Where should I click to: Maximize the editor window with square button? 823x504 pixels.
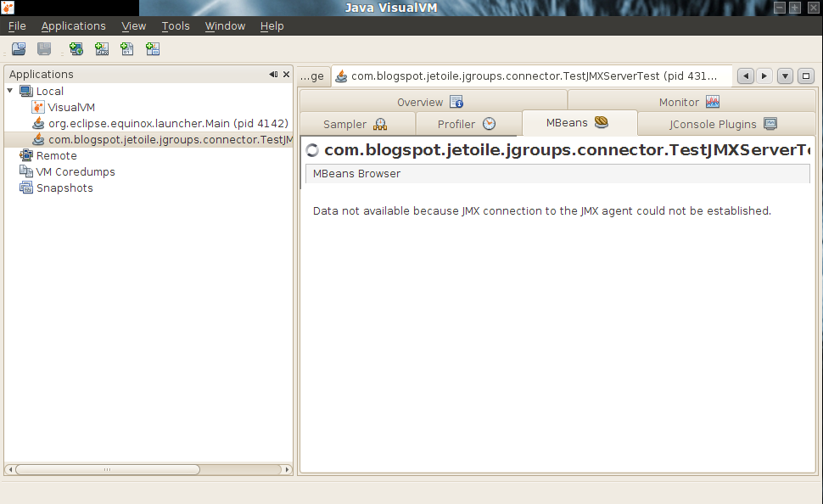806,76
